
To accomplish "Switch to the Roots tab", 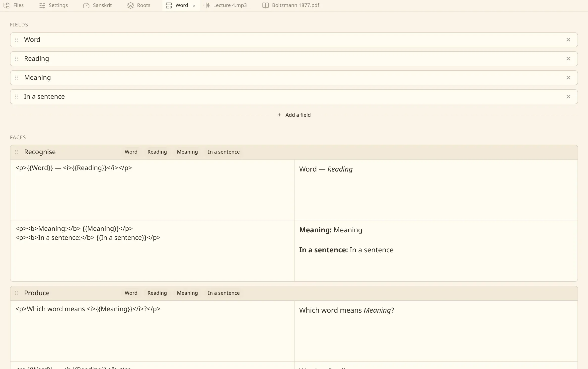I will pyautogui.click(x=139, y=5).
